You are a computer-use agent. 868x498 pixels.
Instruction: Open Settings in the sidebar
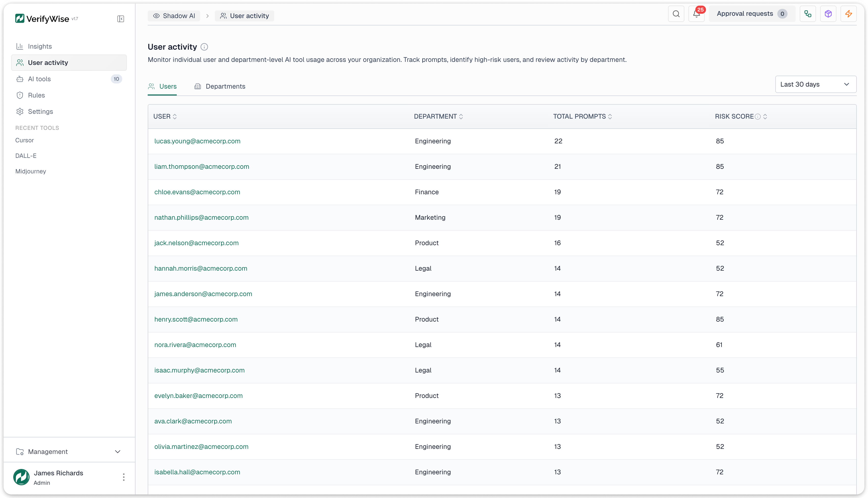click(x=40, y=112)
